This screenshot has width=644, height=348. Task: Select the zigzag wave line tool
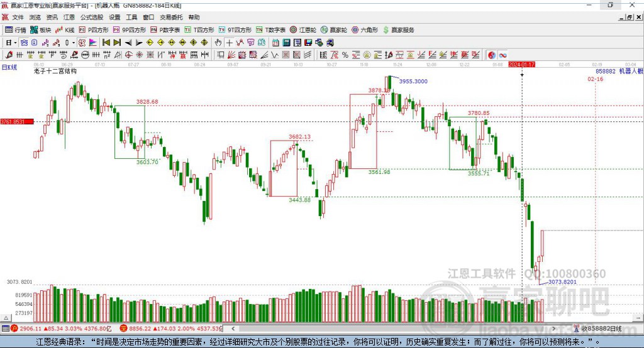275,55
